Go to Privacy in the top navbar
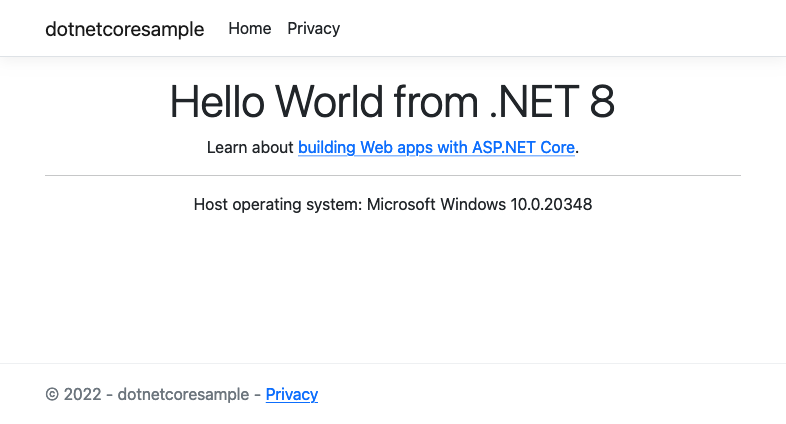Image resolution: width=786 pixels, height=424 pixels. (313, 28)
